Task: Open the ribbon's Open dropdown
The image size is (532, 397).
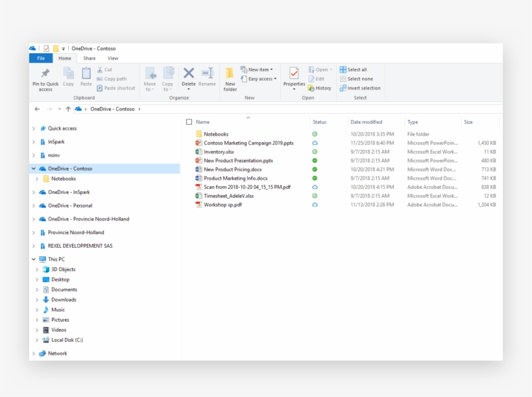Action: click(x=320, y=69)
